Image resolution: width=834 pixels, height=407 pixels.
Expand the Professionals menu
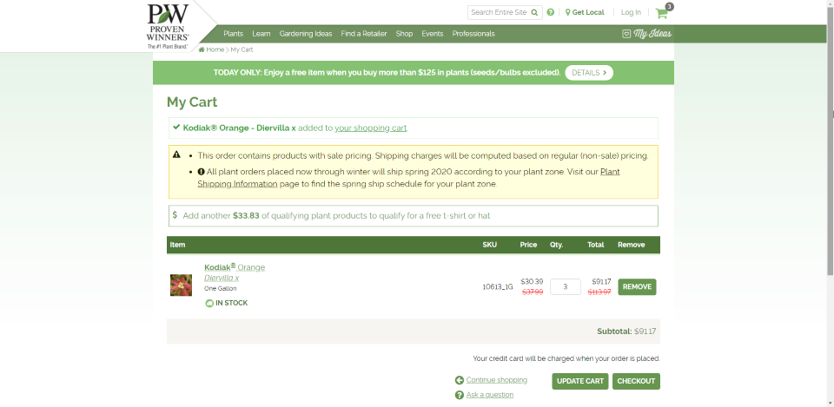tap(473, 34)
